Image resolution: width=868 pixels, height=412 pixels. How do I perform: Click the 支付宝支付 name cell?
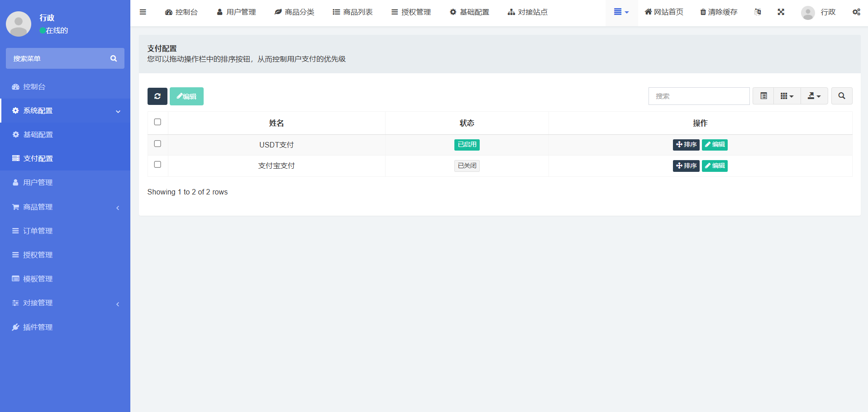277,166
